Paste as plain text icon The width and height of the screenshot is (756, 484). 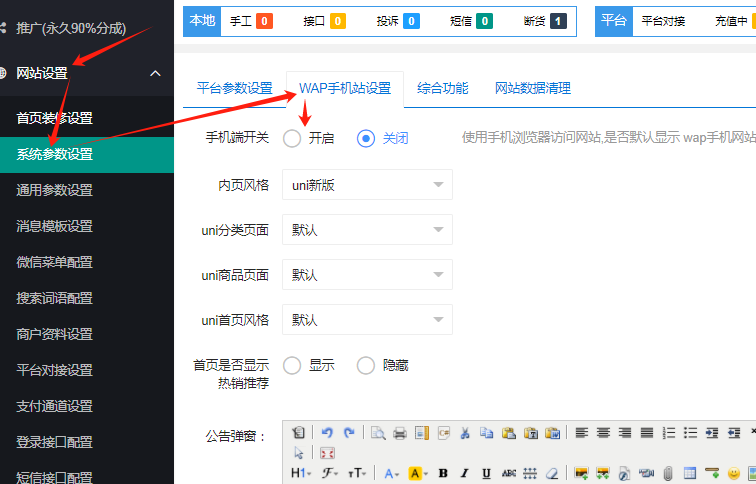coord(531,433)
